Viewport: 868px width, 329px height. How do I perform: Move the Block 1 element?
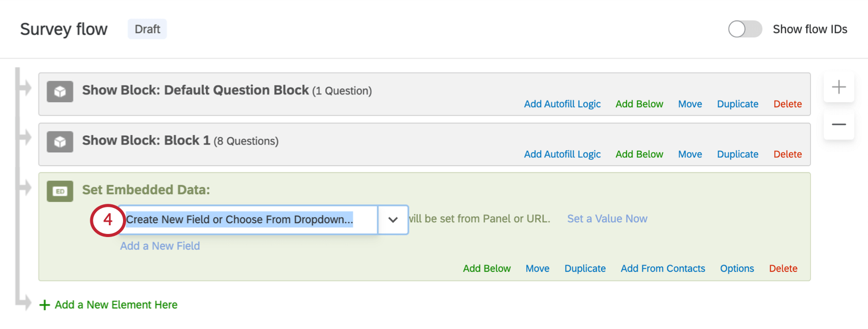click(690, 154)
